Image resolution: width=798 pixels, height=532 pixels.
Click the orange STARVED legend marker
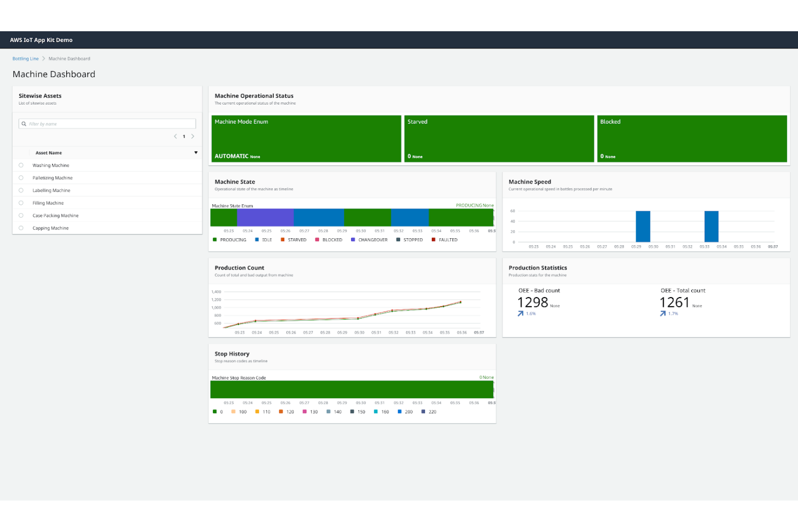pos(282,239)
